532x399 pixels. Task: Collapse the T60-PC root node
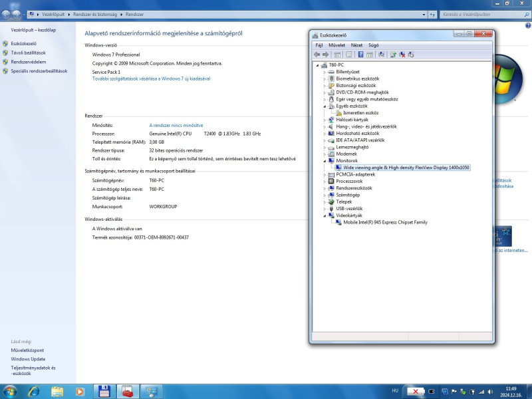click(x=318, y=65)
